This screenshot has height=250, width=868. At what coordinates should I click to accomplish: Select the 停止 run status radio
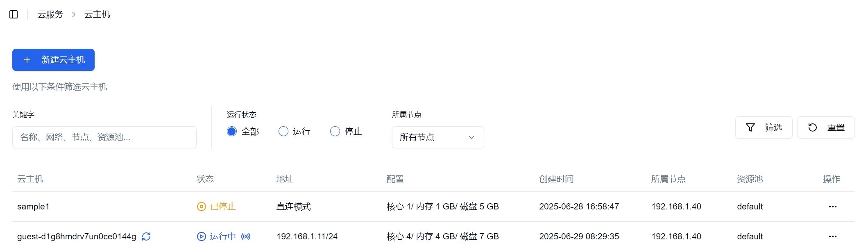tap(335, 131)
